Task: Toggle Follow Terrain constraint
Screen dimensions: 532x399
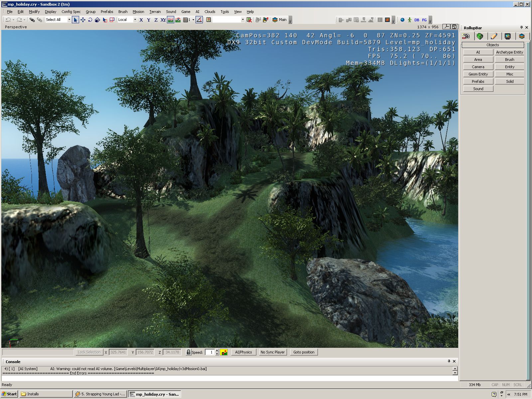Action: pos(171,20)
